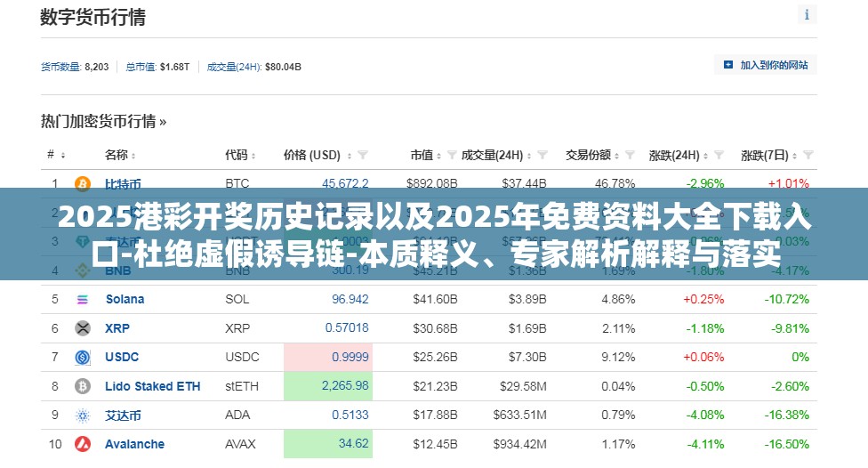The width and height of the screenshot is (868, 468).
Task: Click USDC volume $7.30B
Action: [527, 358]
